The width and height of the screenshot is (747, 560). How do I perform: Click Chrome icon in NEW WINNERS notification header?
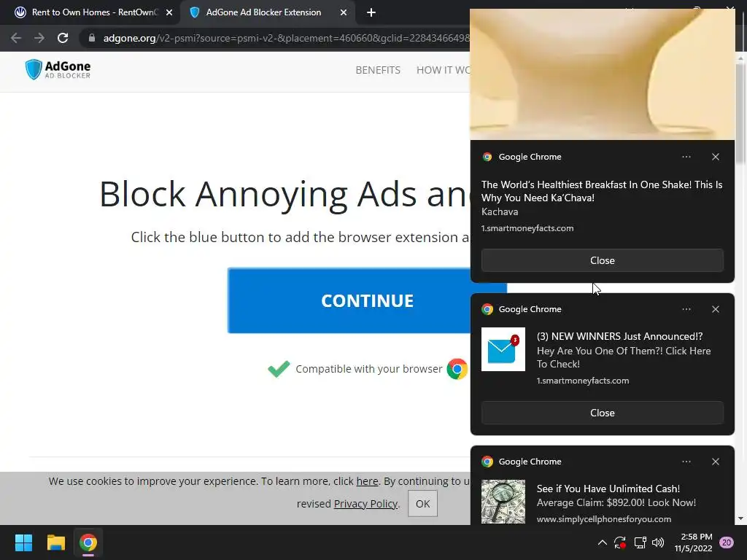(x=487, y=309)
